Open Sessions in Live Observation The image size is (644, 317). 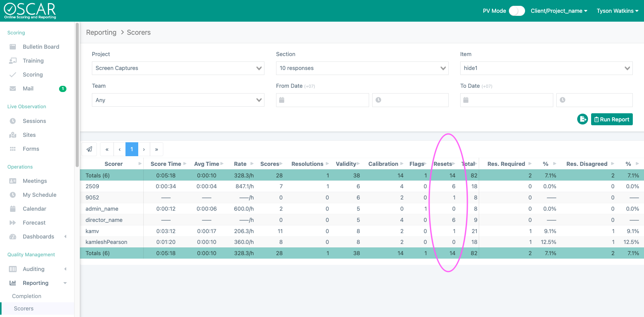coord(34,121)
